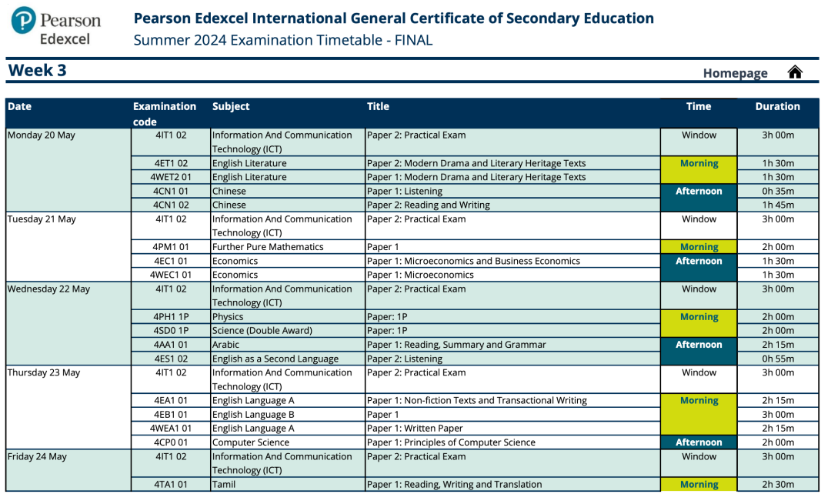Click exam code 4WEA1 01
Image resolution: width=831 pixels, height=504 pixels.
click(171, 429)
